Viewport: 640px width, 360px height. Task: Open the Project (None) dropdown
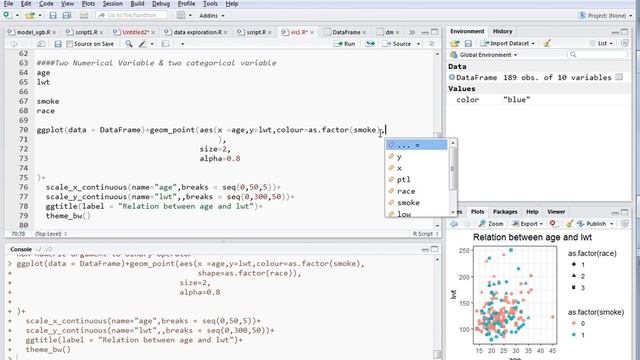[x=605, y=16]
